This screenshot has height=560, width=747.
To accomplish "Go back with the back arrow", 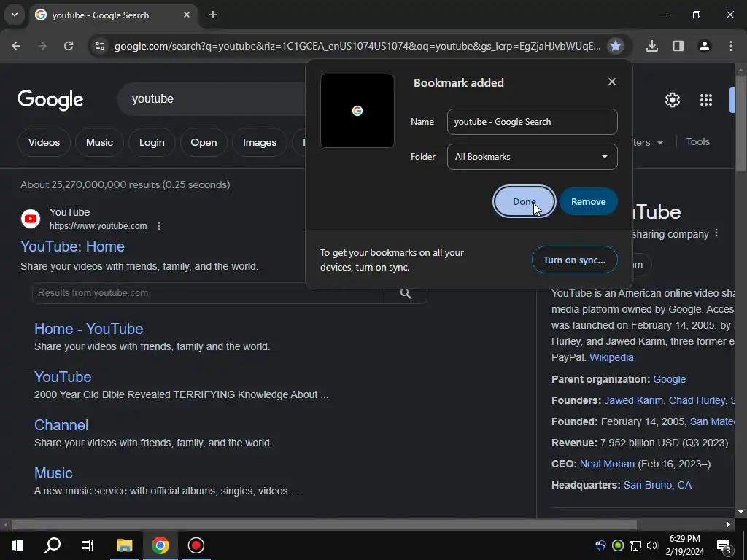I will tap(16, 46).
